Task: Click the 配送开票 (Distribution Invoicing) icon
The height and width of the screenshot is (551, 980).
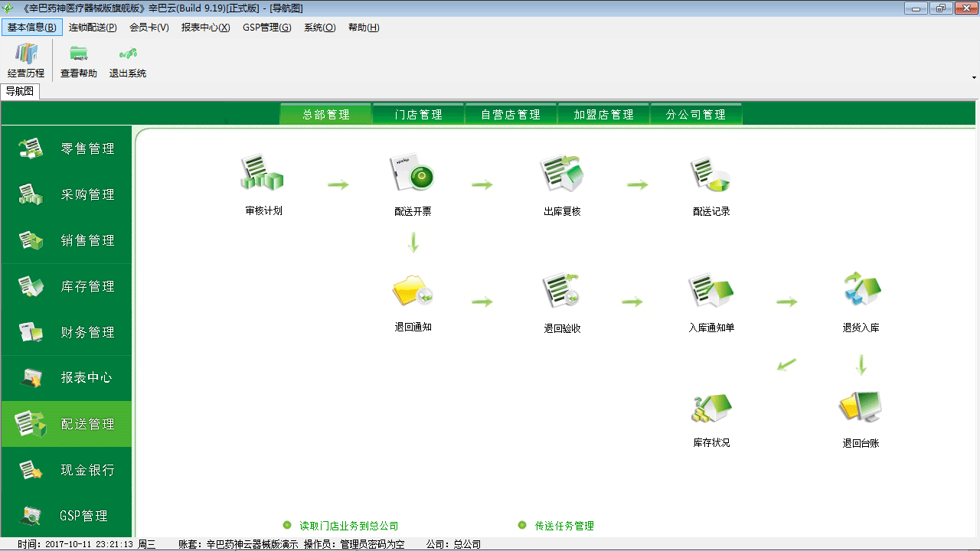Action: [x=413, y=176]
